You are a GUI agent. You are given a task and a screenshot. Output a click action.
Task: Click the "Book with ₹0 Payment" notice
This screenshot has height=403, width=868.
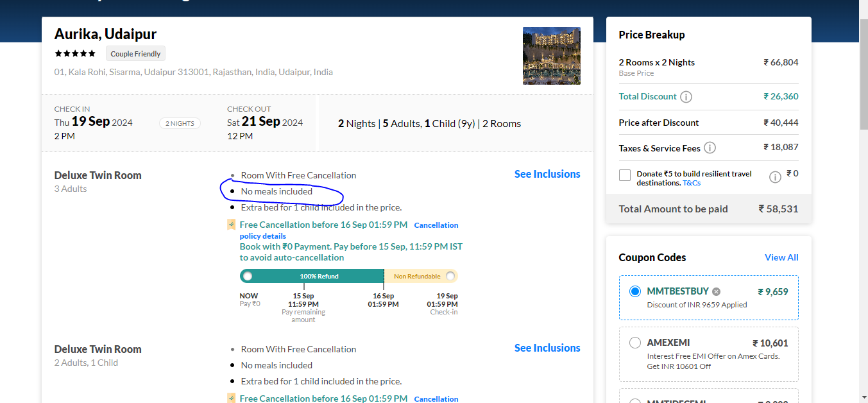[351, 252]
